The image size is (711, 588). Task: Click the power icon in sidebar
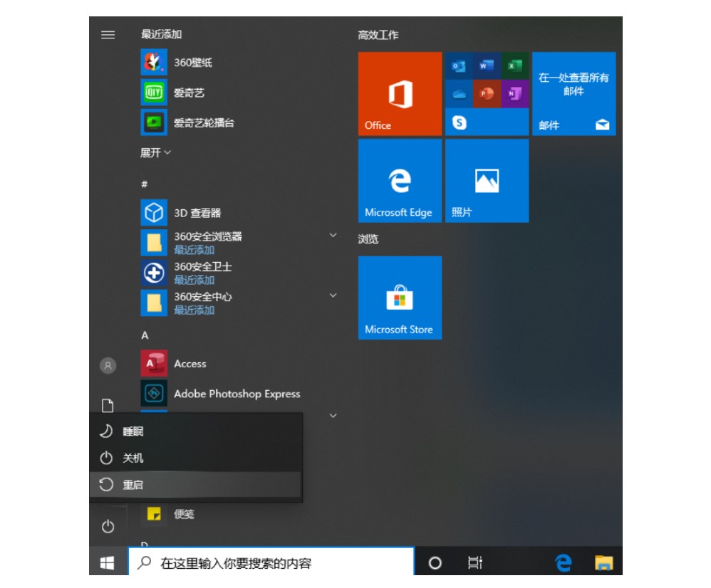coord(108,526)
